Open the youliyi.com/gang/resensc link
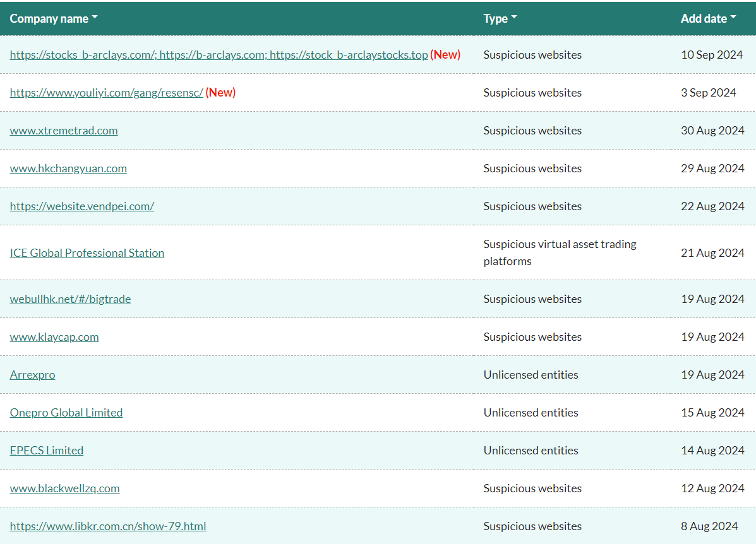 click(107, 93)
